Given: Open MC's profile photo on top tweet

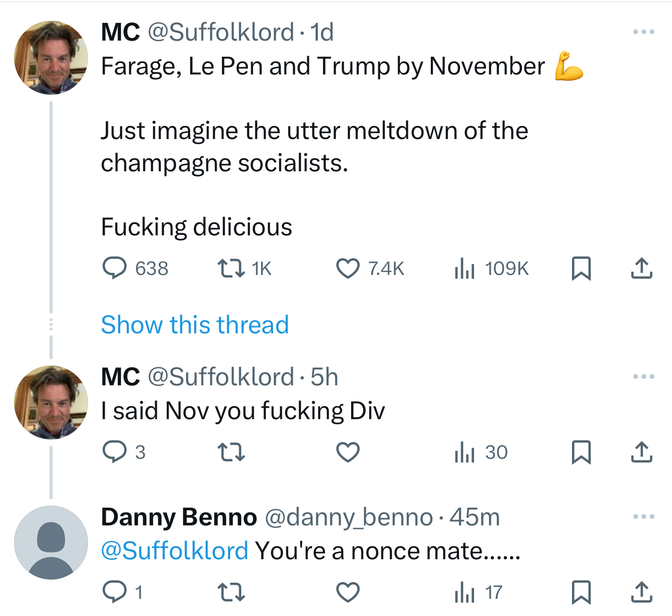Looking at the screenshot, I should (x=51, y=57).
